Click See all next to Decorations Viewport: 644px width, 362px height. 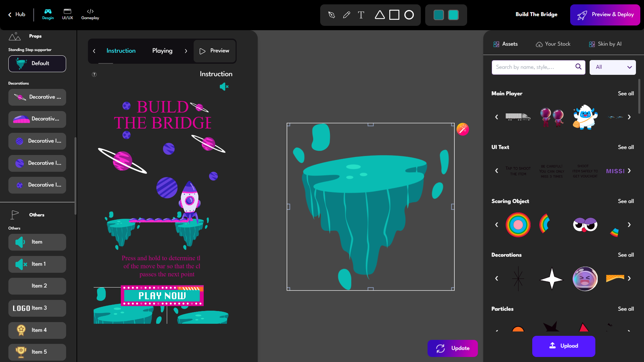click(626, 255)
